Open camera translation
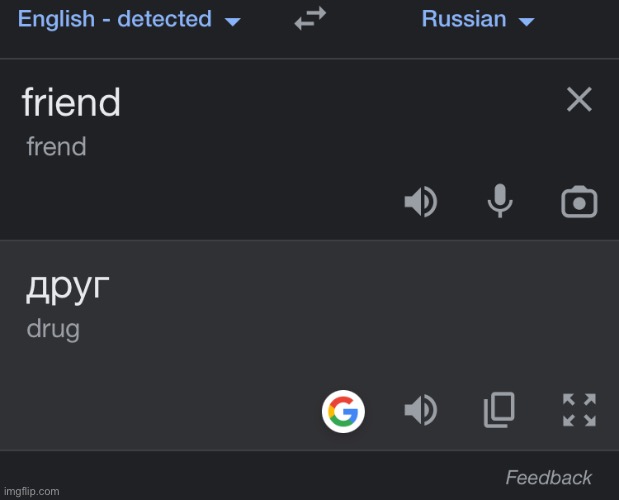The width and height of the screenshot is (619, 500). (x=579, y=202)
